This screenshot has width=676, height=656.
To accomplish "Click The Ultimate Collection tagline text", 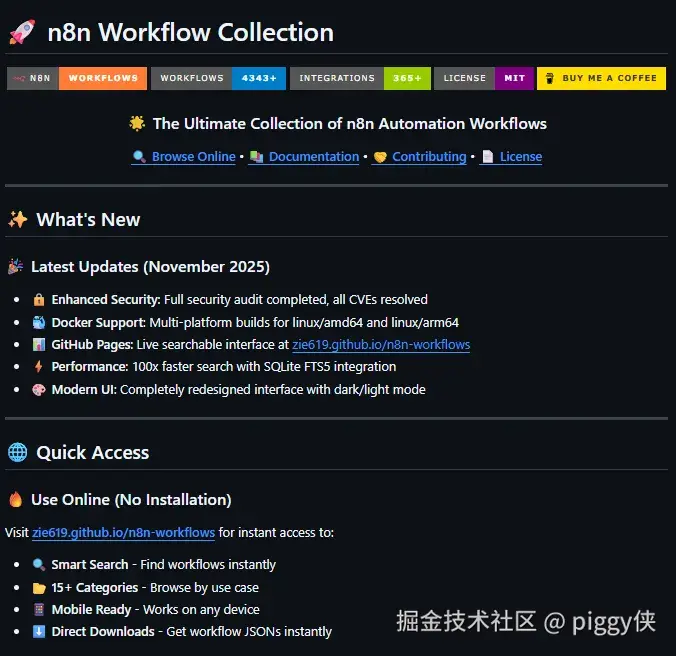I will [x=350, y=124].
